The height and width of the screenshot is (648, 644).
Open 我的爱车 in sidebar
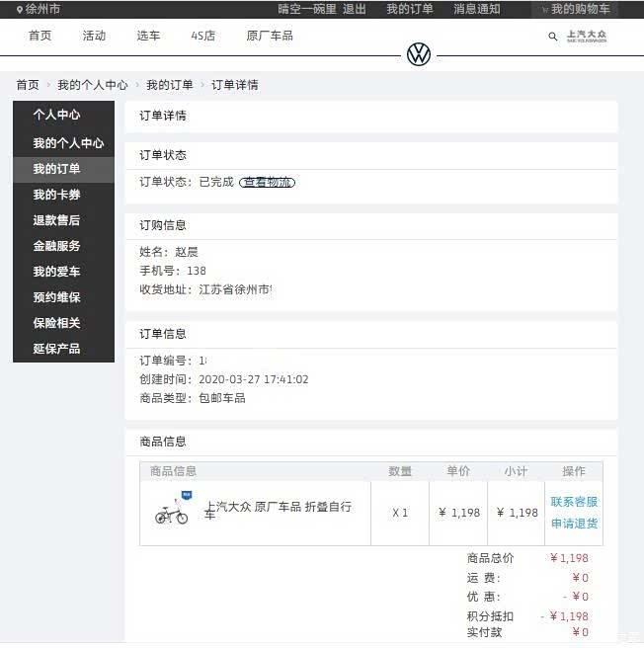[63, 272]
